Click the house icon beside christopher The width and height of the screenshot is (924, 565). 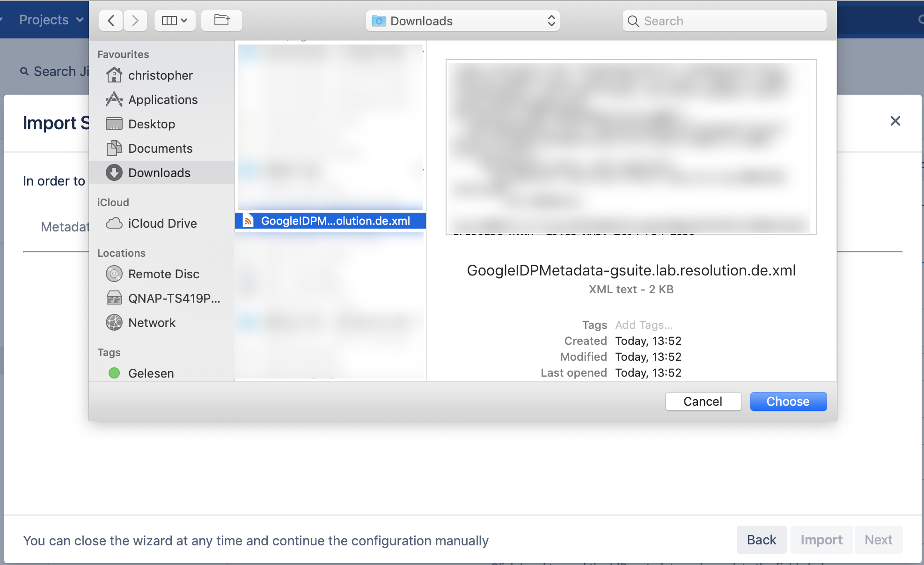click(x=114, y=75)
